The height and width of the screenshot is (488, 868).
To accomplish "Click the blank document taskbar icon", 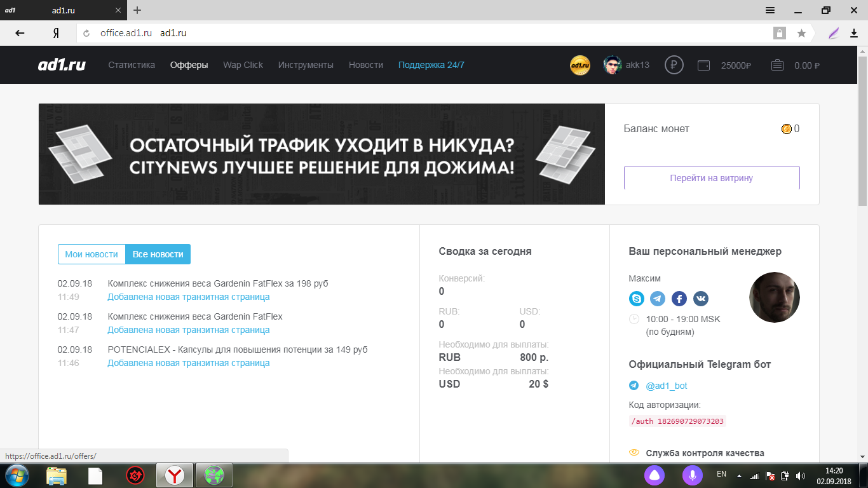I will tap(95, 475).
